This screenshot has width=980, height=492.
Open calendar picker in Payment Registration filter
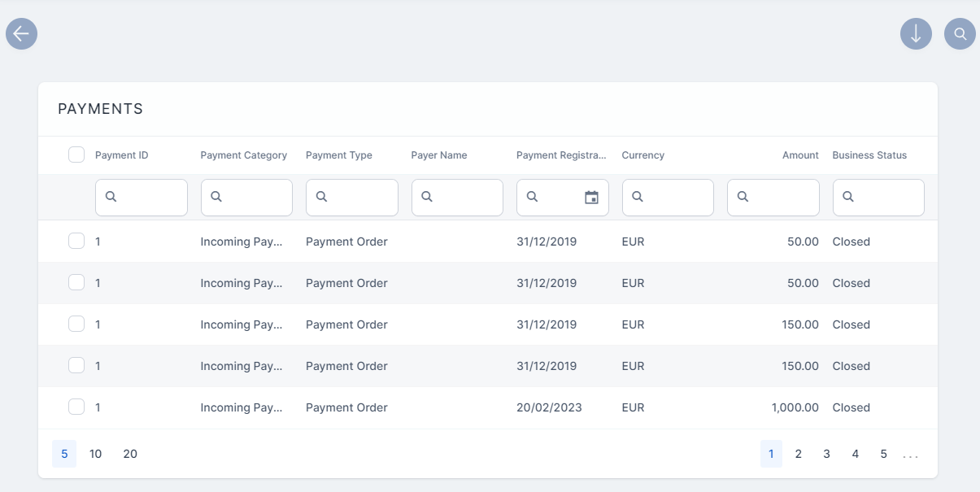(591, 198)
